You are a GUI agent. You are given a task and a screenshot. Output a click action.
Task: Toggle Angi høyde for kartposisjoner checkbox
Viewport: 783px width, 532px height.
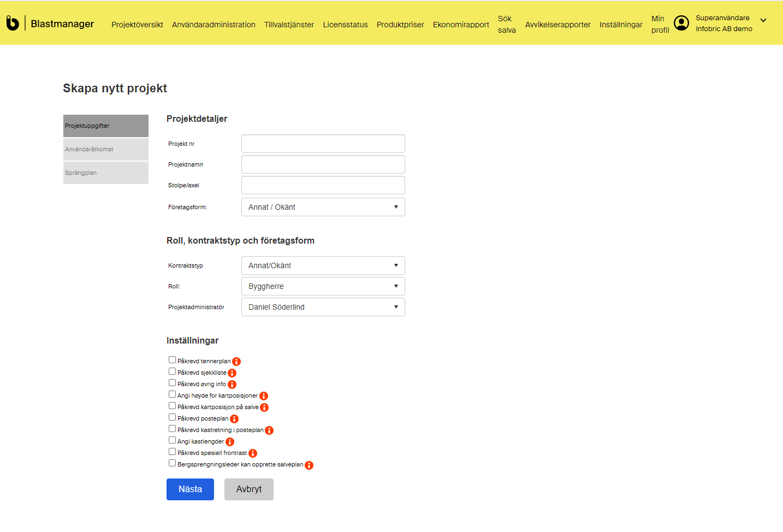click(172, 394)
